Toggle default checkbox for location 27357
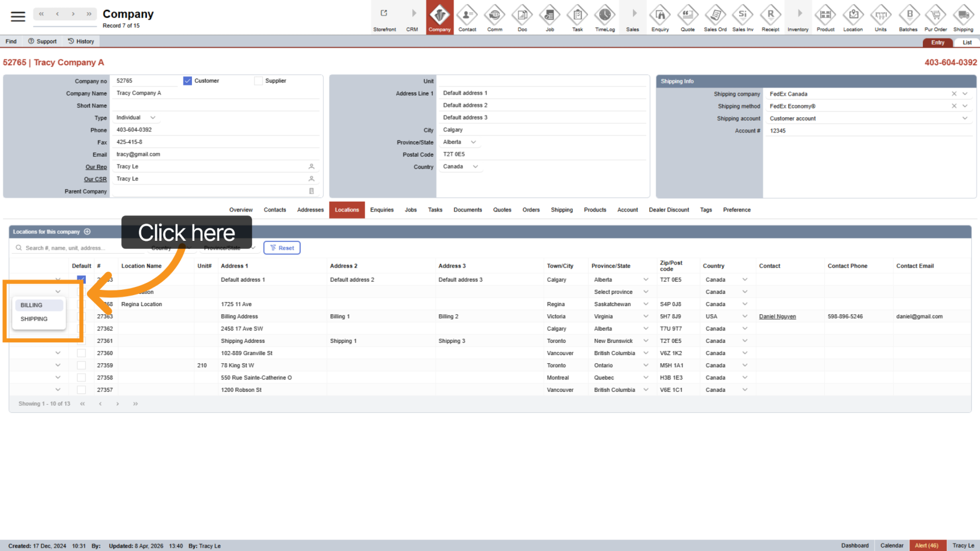This screenshot has width=980, height=551. pyautogui.click(x=81, y=390)
